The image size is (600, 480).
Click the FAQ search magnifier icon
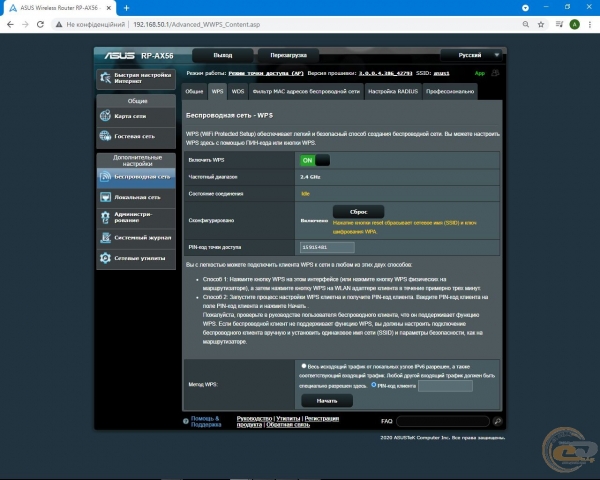click(497, 421)
